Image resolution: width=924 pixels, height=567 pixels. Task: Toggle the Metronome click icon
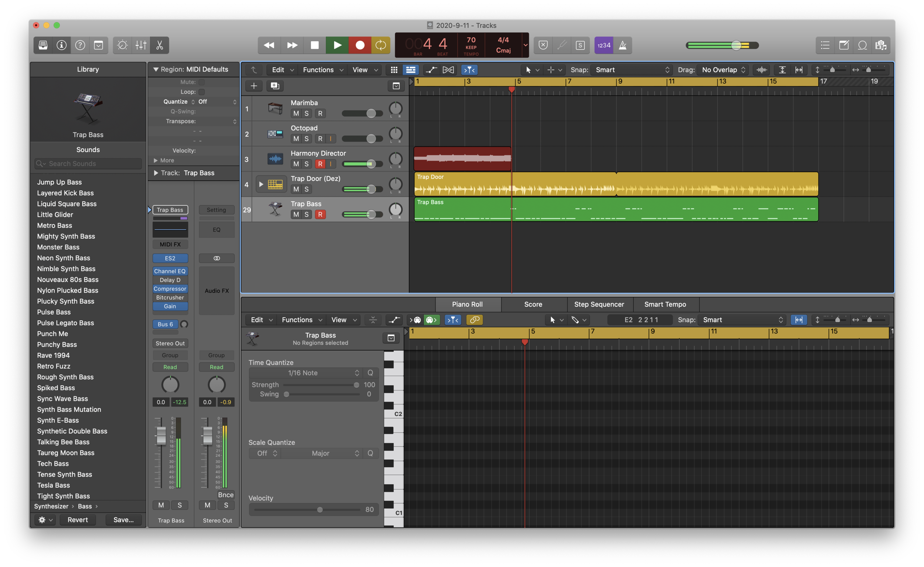[622, 45]
